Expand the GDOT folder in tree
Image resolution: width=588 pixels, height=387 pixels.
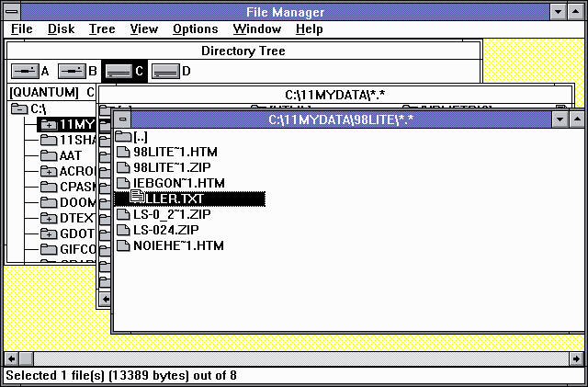(49, 233)
